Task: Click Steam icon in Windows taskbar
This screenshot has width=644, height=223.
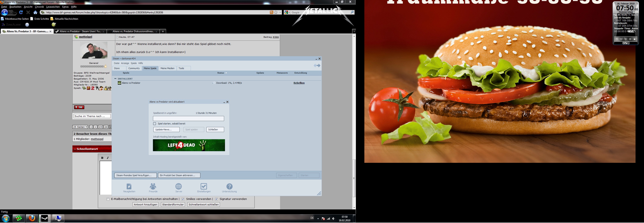Action: pos(45,218)
